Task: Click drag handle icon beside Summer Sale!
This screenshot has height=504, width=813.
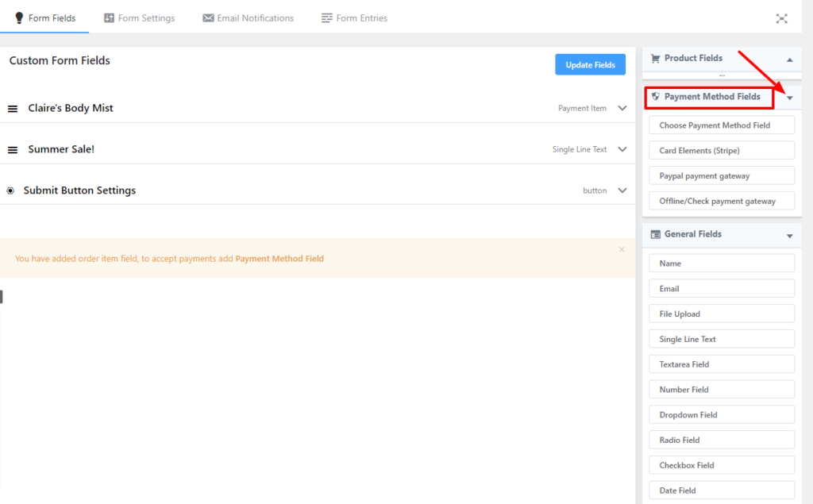Action: coord(13,150)
